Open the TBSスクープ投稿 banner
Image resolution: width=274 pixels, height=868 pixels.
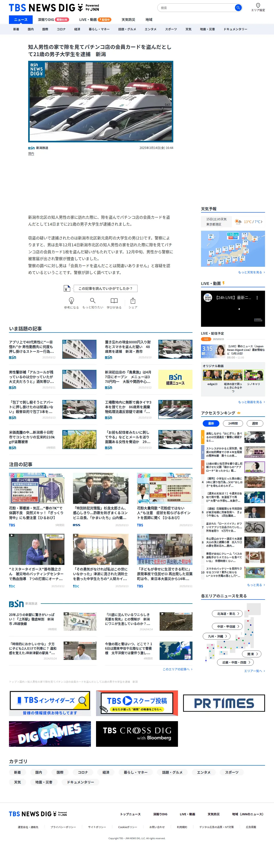[137, 703]
